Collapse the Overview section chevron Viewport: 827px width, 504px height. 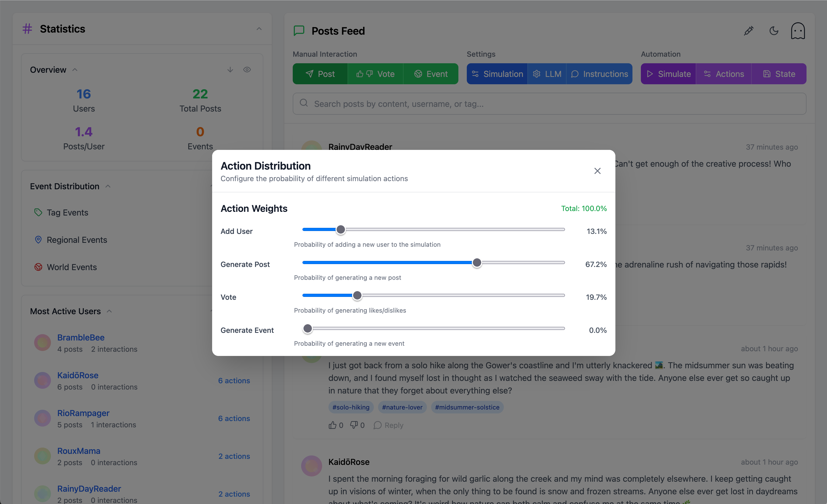tap(75, 70)
